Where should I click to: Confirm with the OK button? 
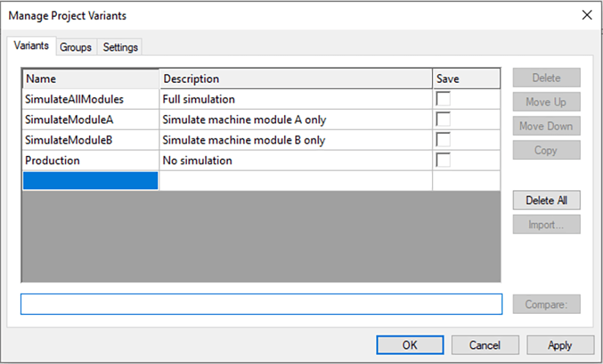tap(410, 345)
